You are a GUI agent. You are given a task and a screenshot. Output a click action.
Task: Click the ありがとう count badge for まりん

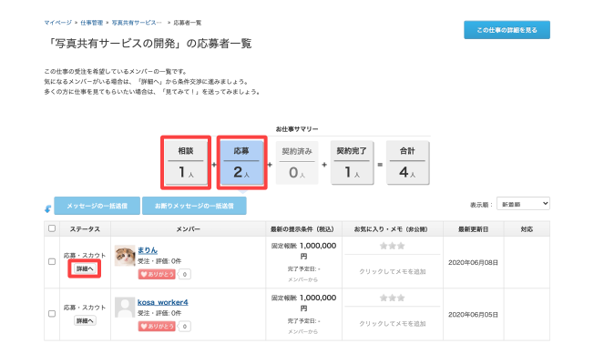coord(184,273)
